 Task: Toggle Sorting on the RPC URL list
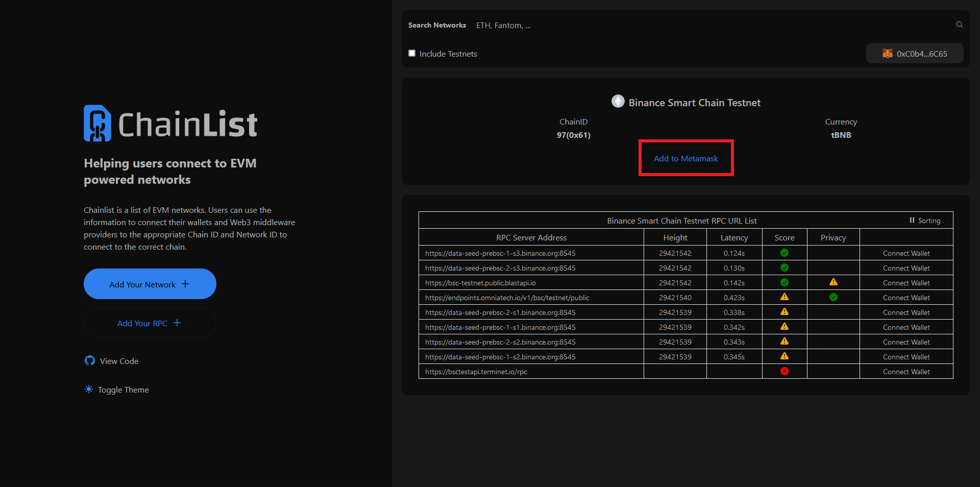[x=924, y=221]
